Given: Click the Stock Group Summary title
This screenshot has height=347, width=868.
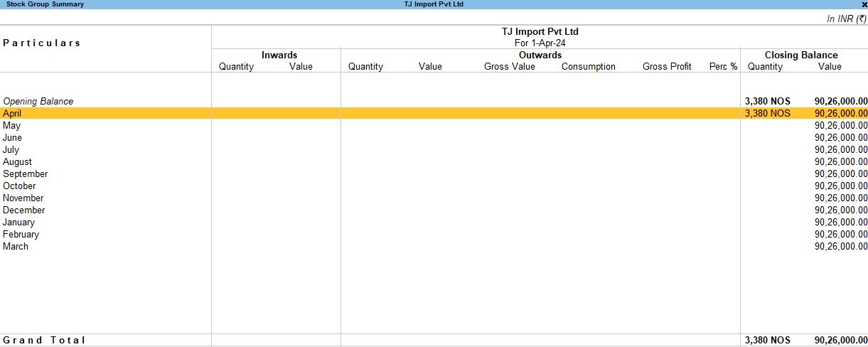Looking at the screenshot, I should click(x=45, y=4).
